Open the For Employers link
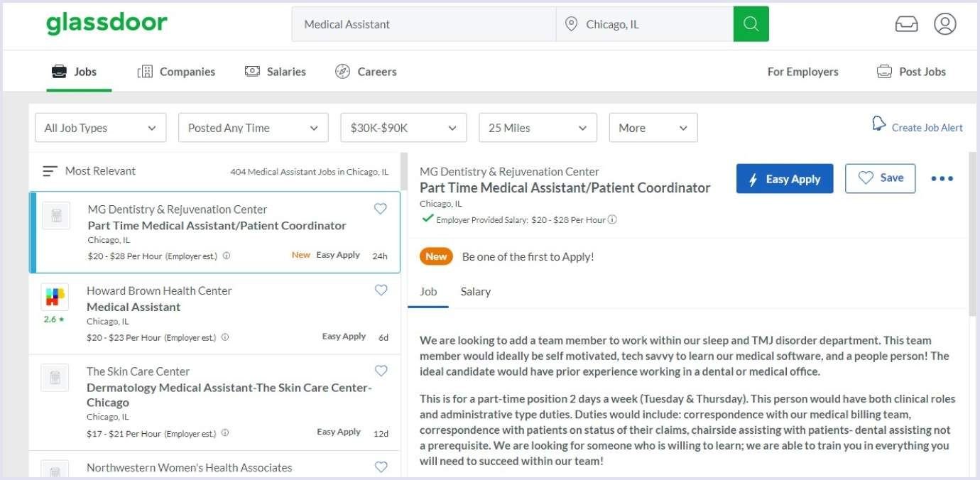Viewport: 980px width, 480px height. [803, 72]
